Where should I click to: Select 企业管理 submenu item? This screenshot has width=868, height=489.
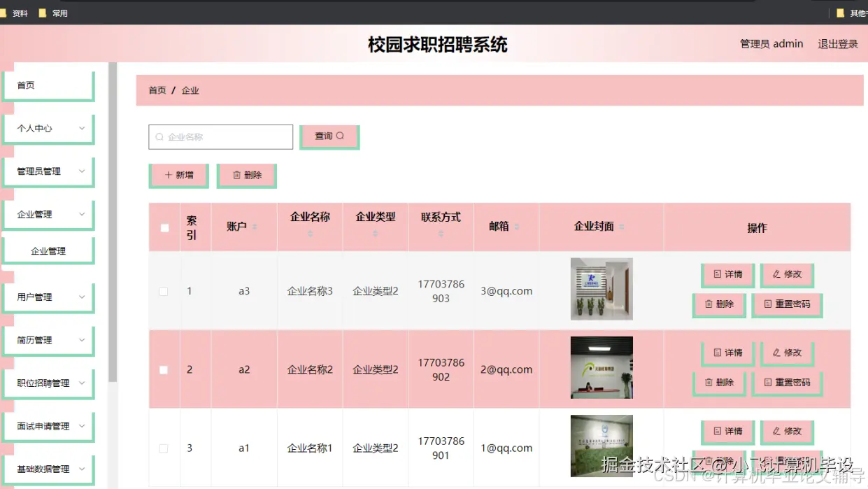(48, 251)
